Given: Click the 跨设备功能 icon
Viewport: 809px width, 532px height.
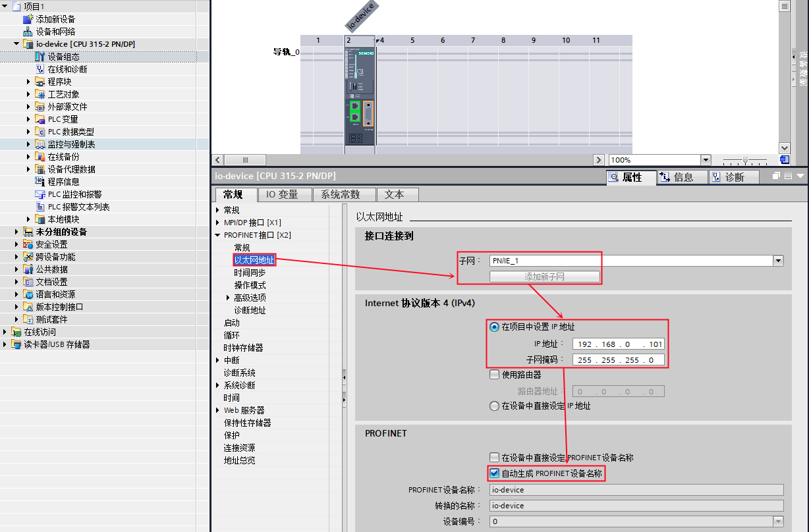Looking at the screenshot, I should pyautogui.click(x=28, y=257).
